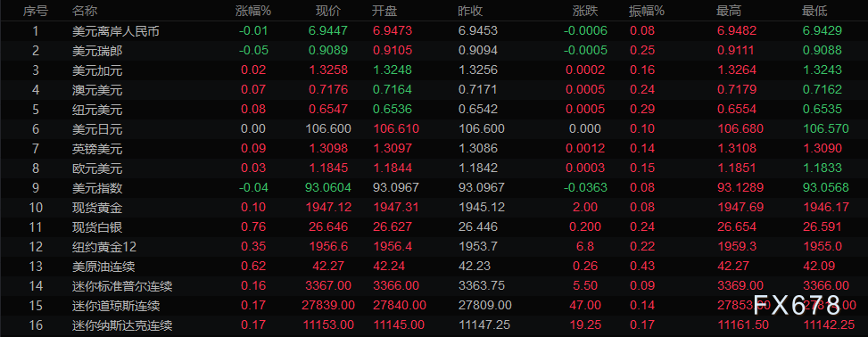Select the 现货黄金 row
868x337 pixels.
pyautogui.click(x=434, y=208)
